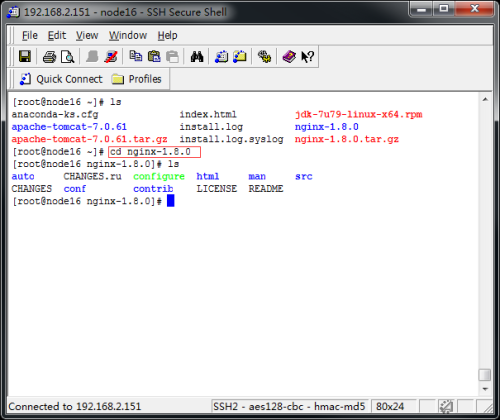Click the Disconnect icon with red slash

tap(111, 57)
